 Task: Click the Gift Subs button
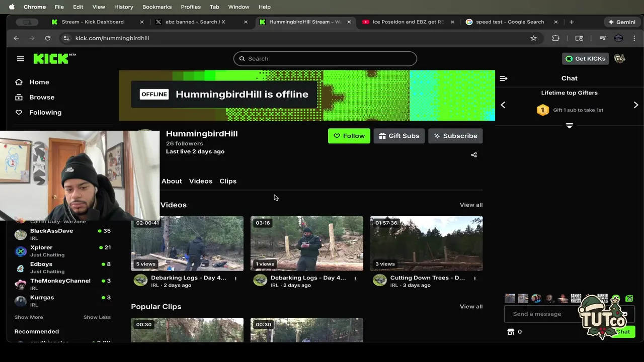[399, 136]
